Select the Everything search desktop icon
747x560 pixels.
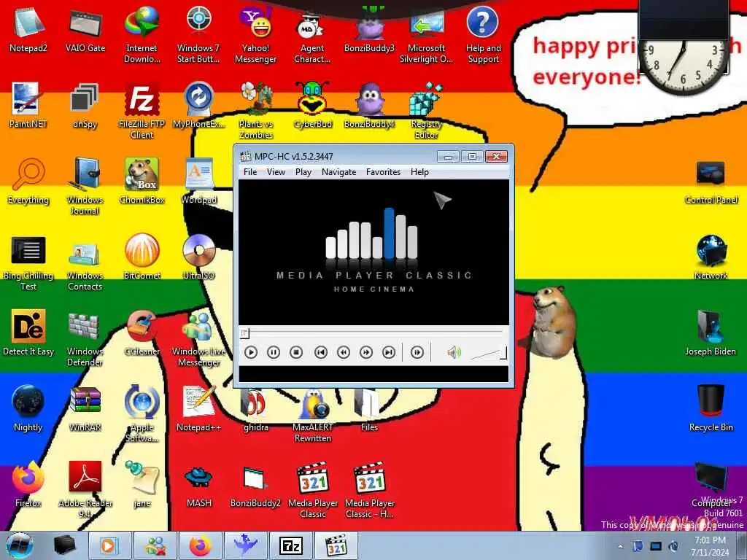point(28,181)
